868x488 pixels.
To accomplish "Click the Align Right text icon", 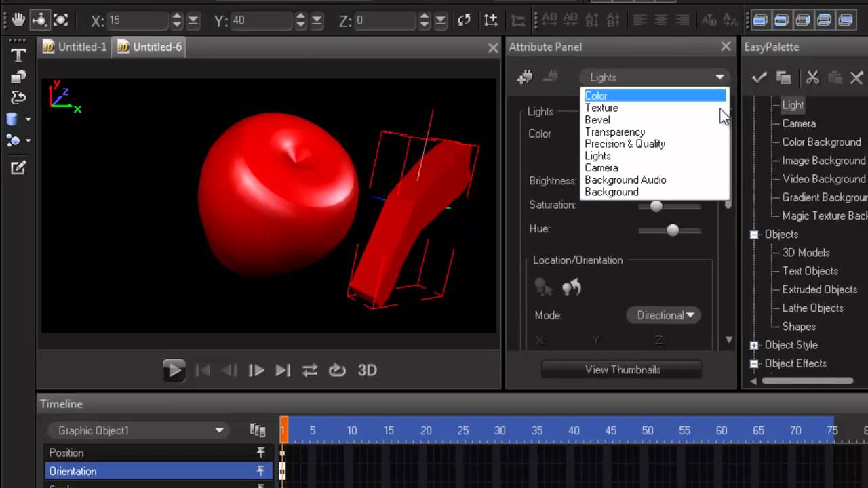I will pyautogui.click(x=683, y=20).
